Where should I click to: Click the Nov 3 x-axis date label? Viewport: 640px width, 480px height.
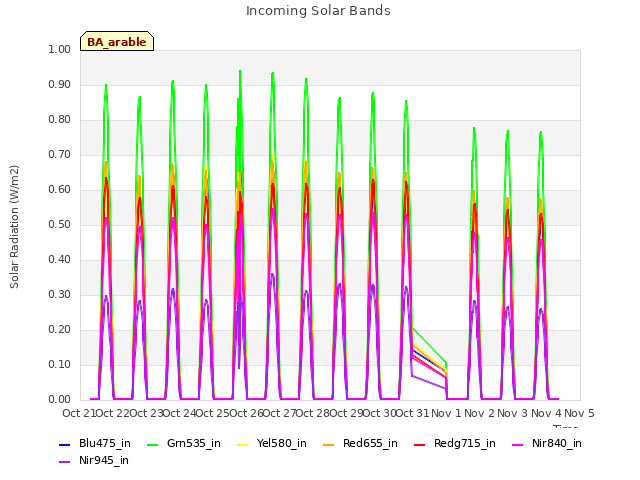pos(513,413)
